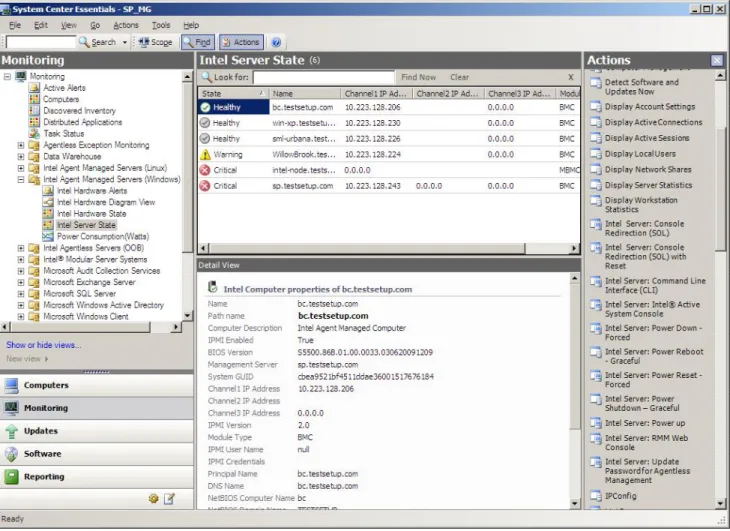Click Find Now in the look-for bar
730x531 pixels.
coord(419,77)
